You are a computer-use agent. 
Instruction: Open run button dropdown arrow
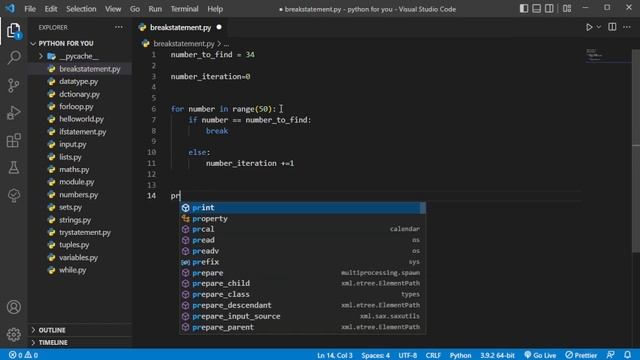pyautogui.click(x=599, y=27)
